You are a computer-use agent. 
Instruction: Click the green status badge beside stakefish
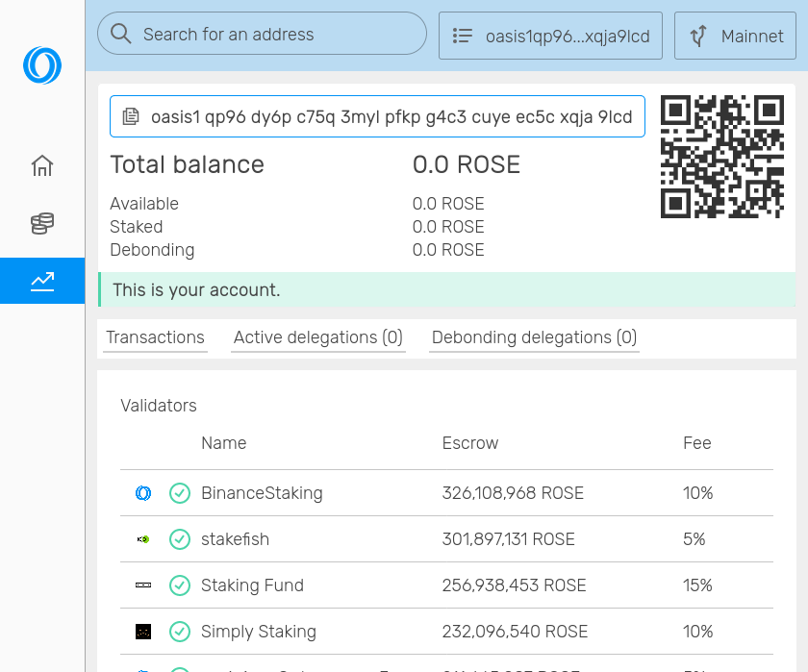pyautogui.click(x=180, y=539)
